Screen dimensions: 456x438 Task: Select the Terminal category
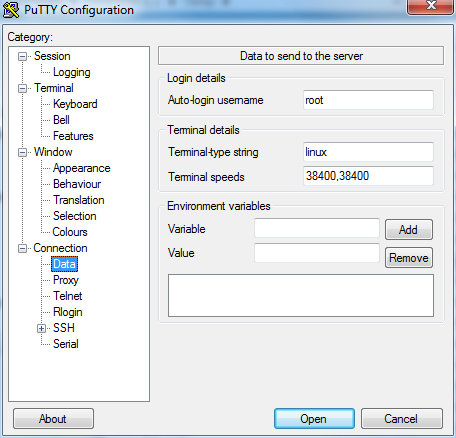(x=54, y=88)
